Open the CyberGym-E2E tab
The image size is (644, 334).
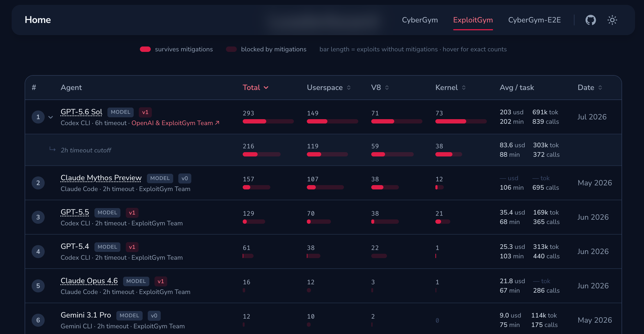[534, 20]
